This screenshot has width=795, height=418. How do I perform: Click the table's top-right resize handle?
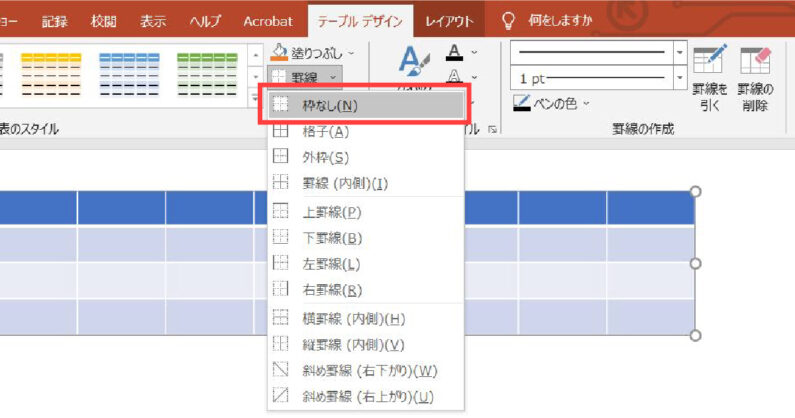click(696, 191)
